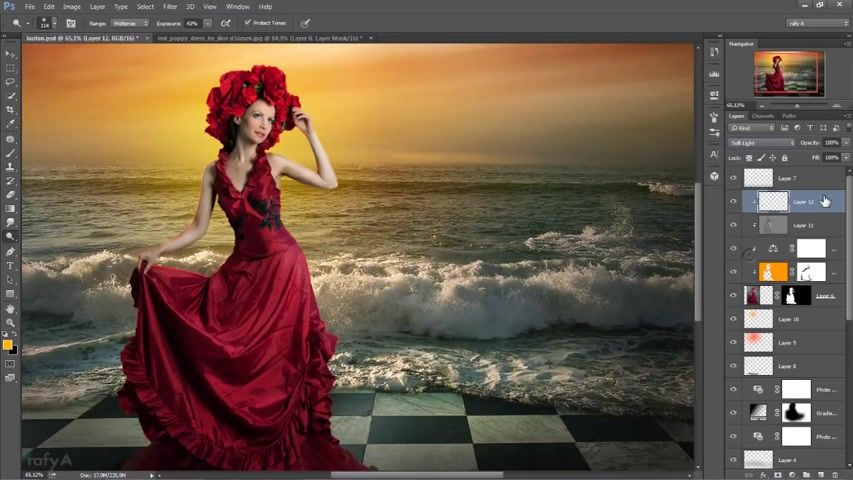853x480 pixels.
Task: Select the Crop tool
Action: point(10,110)
